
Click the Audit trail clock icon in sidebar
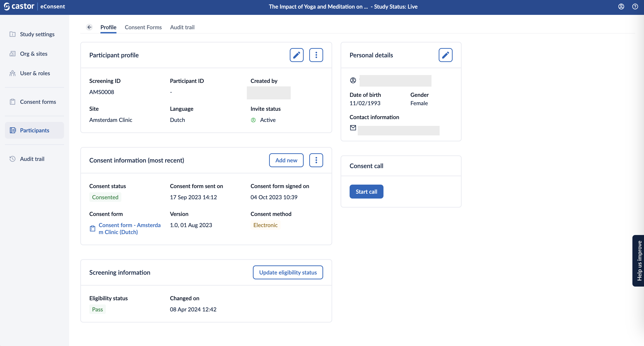pyautogui.click(x=13, y=159)
